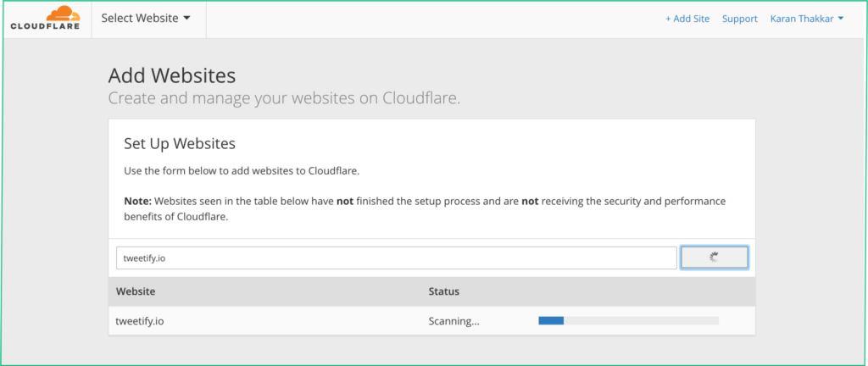Select the Status column header
Viewport: 868px width, 366px height.
click(444, 291)
